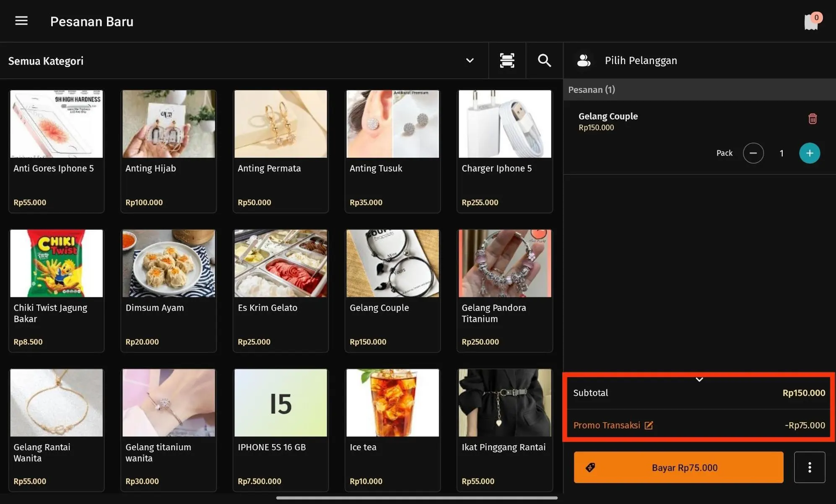Click Gelang Couple name in order list

click(x=608, y=116)
